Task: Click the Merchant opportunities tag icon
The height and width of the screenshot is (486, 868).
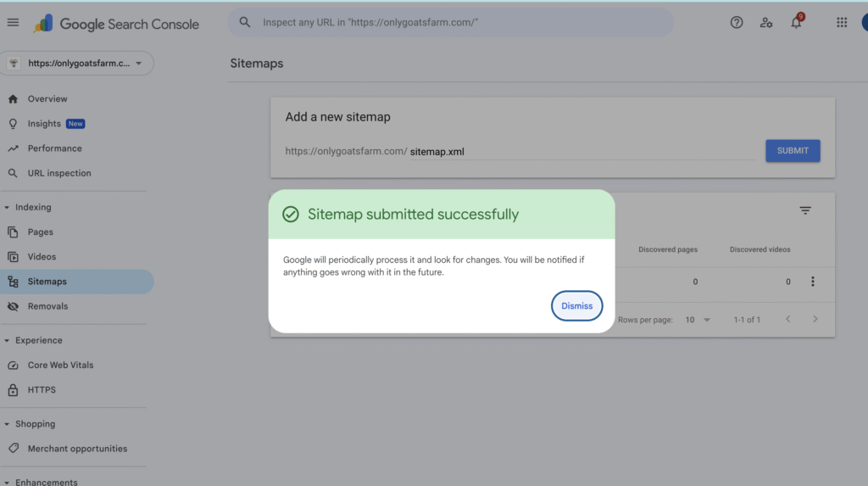Action: [x=14, y=449]
